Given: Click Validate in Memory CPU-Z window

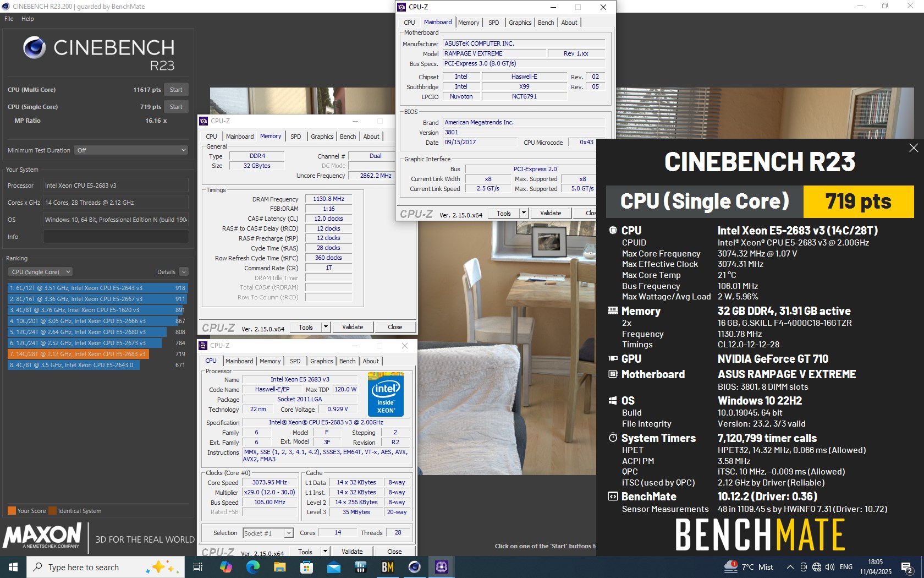Looking at the screenshot, I should click(353, 327).
